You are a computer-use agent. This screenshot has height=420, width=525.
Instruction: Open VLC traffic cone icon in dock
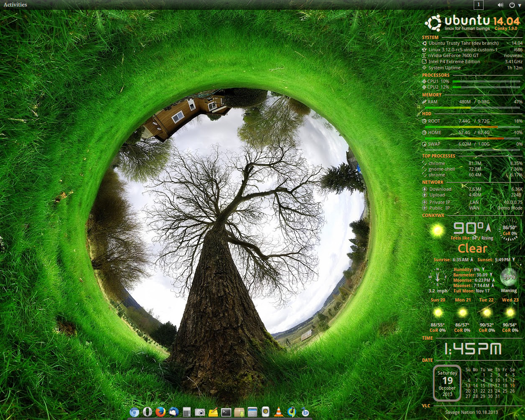point(278,412)
